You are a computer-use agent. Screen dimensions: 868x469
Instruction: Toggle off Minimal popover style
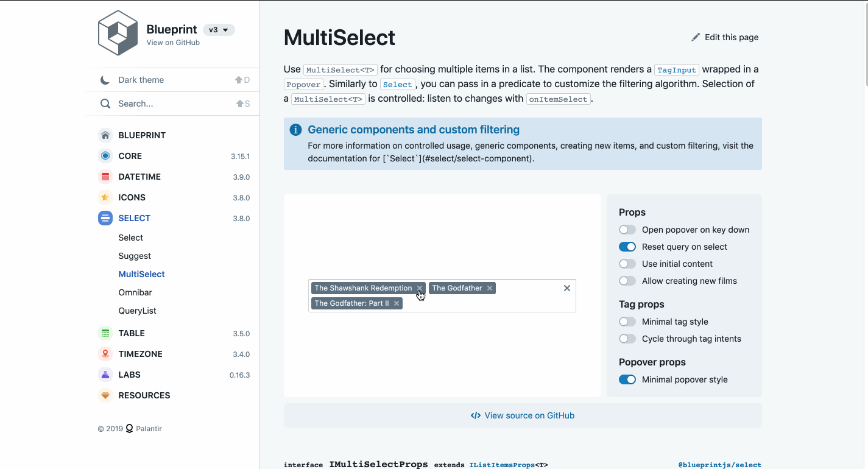pyautogui.click(x=627, y=379)
